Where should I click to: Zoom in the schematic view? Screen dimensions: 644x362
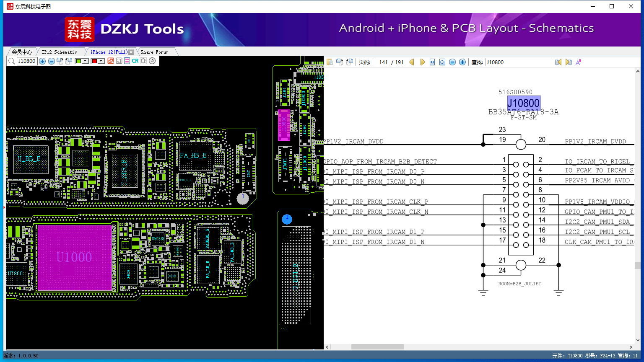(x=462, y=62)
